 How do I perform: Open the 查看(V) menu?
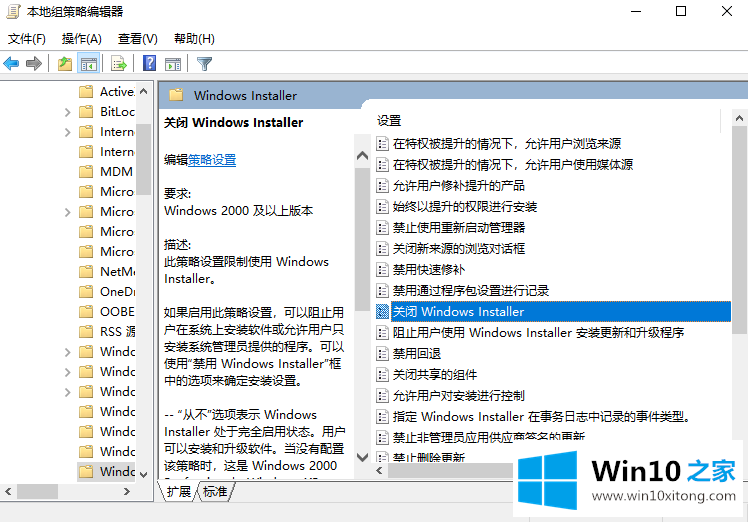point(137,39)
